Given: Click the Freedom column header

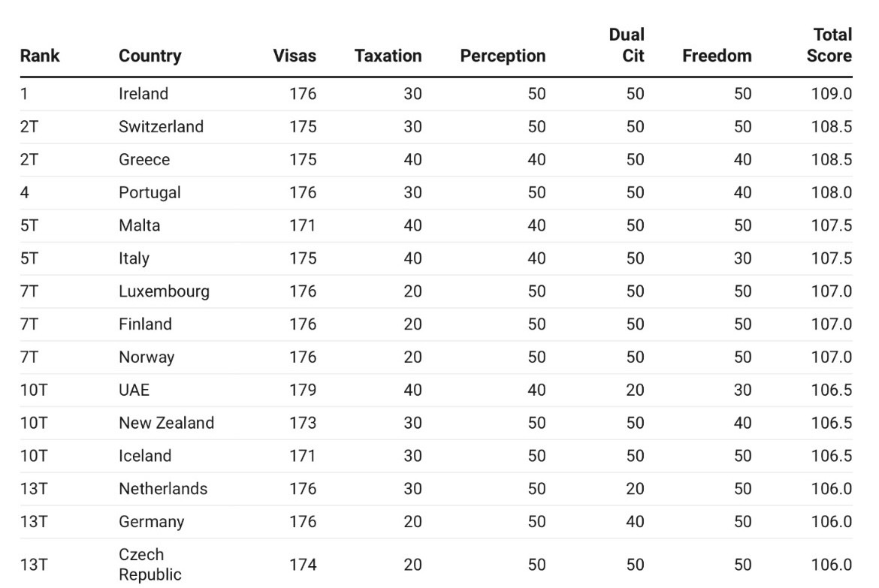Looking at the screenshot, I should [717, 56].
